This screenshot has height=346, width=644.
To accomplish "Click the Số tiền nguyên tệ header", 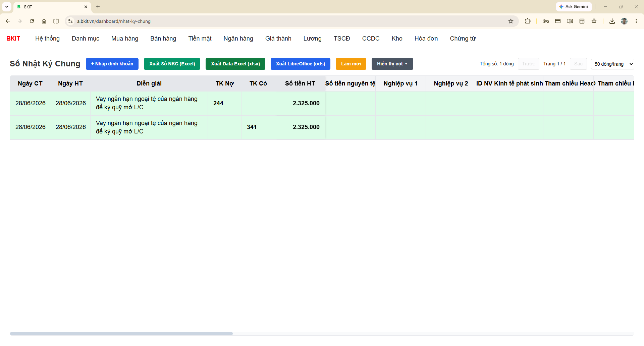I will [351, 83].
